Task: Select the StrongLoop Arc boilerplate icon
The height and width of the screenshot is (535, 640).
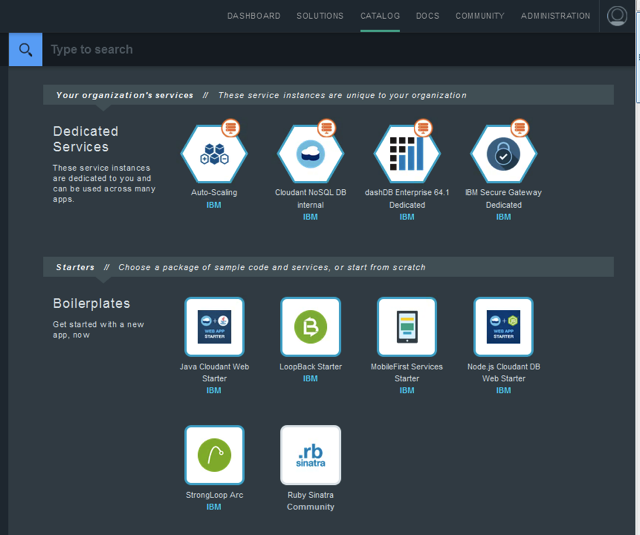Action: pyautogui.click(x=214, y=455)
